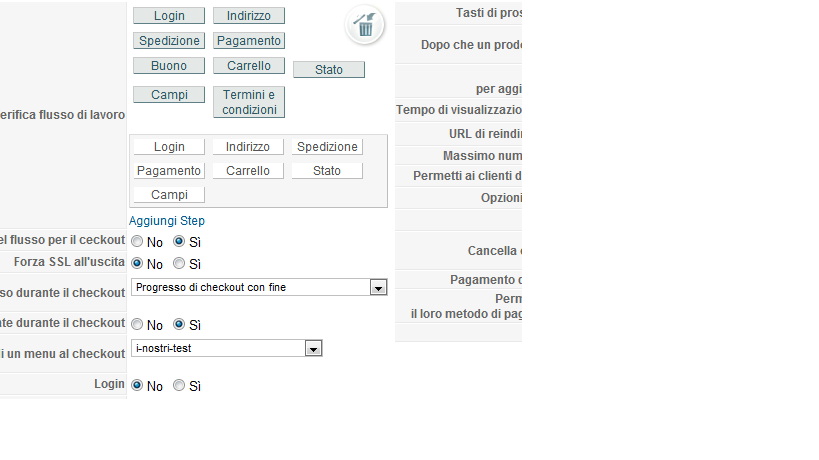
Task: Click the dropdown arrow beside i-nostri-test
Action: pyautogui.click(x=313, y=348)
